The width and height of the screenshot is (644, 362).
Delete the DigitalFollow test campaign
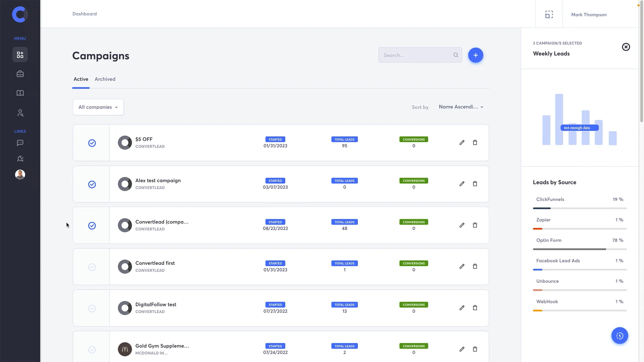point(475,308)
